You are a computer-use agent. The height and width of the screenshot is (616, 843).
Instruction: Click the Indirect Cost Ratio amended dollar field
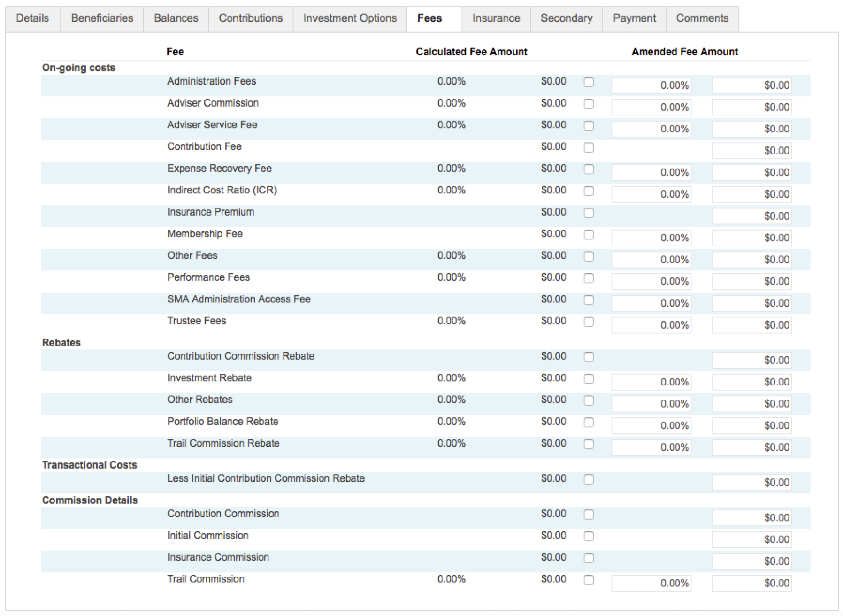[x=751, y=194]
